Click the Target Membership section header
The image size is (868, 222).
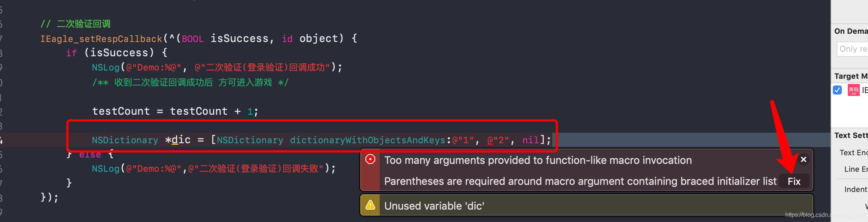click(x=850, y=76)
